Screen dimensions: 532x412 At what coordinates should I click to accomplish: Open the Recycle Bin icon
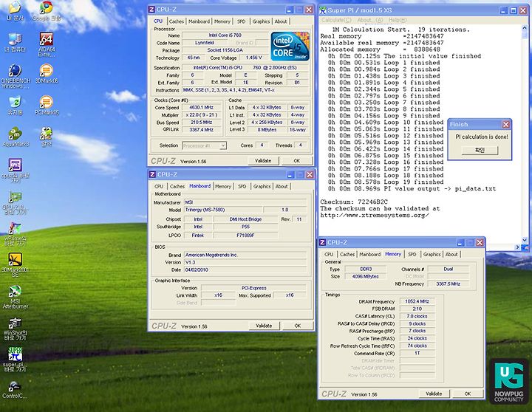tap(16, 106)
